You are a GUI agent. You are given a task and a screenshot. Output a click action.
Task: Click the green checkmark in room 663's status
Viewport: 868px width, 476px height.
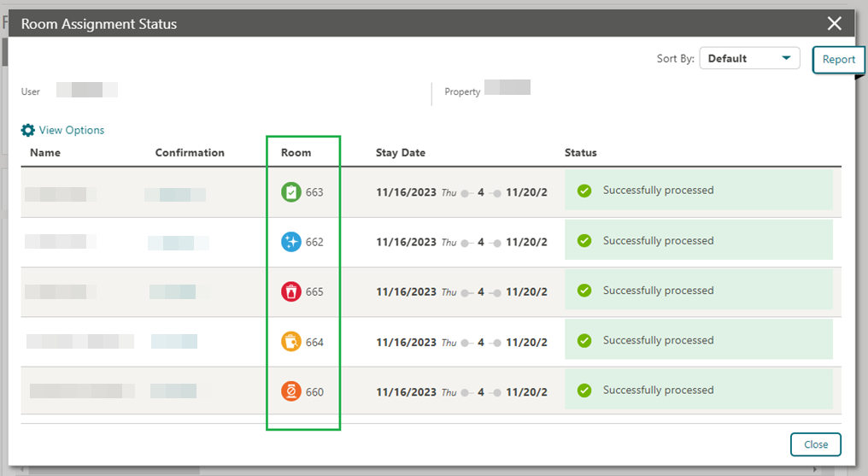(584, 191)
